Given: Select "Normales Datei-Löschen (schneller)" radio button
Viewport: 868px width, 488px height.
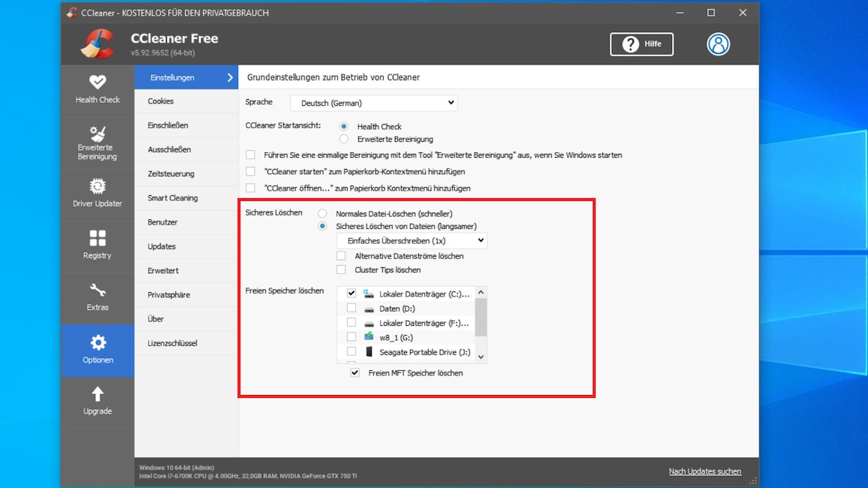Looking at the screenshot, I should 322,212.
